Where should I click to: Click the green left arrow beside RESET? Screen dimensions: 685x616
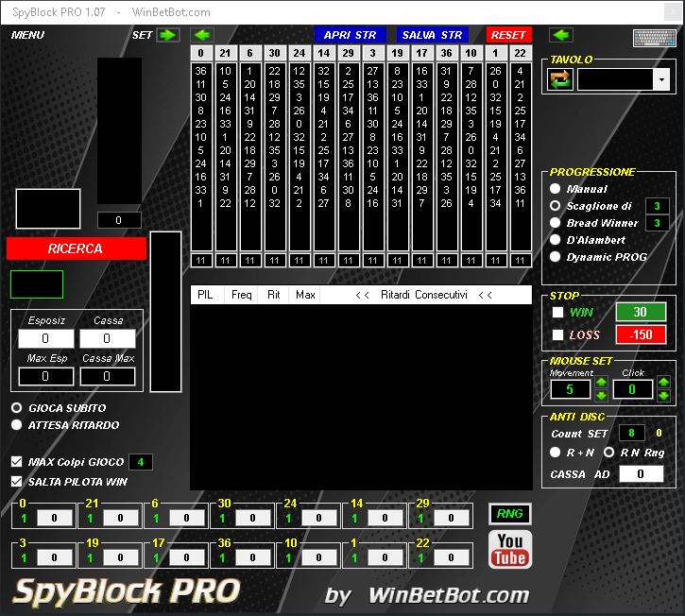[x=561, y=35]
